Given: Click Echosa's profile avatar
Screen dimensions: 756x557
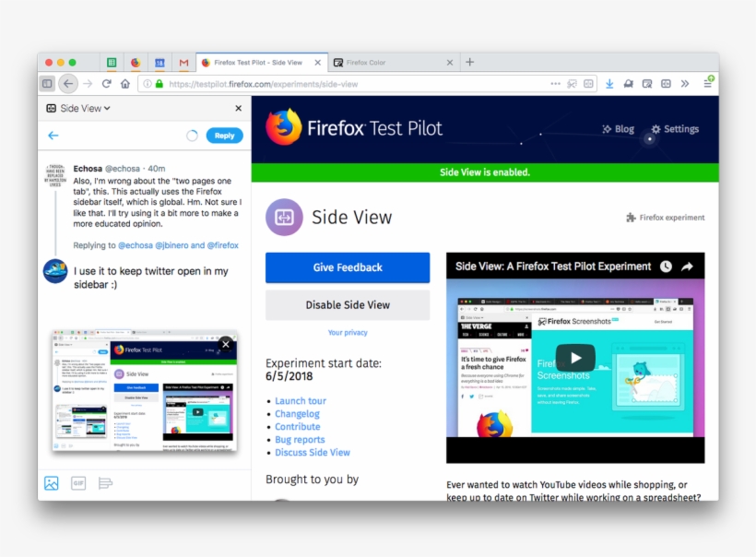Looking at the screenshot, I should pyautogui.click(x=55, y=175).
